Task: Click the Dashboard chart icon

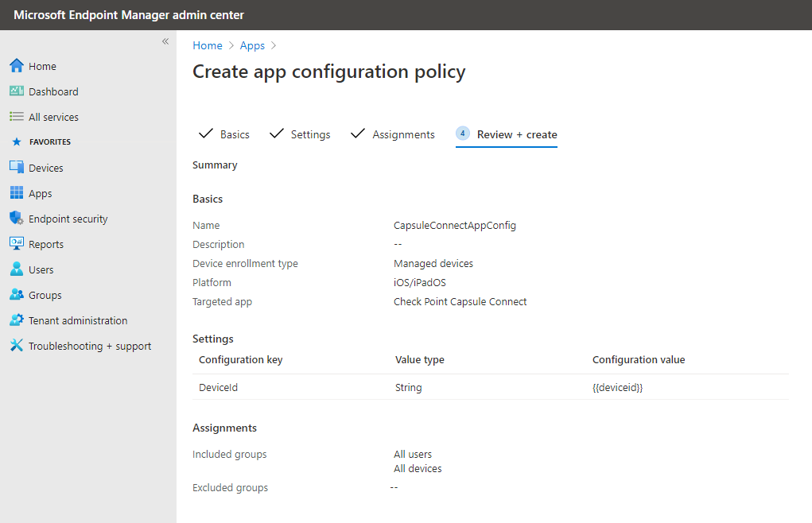Action: tap(17, 91)
